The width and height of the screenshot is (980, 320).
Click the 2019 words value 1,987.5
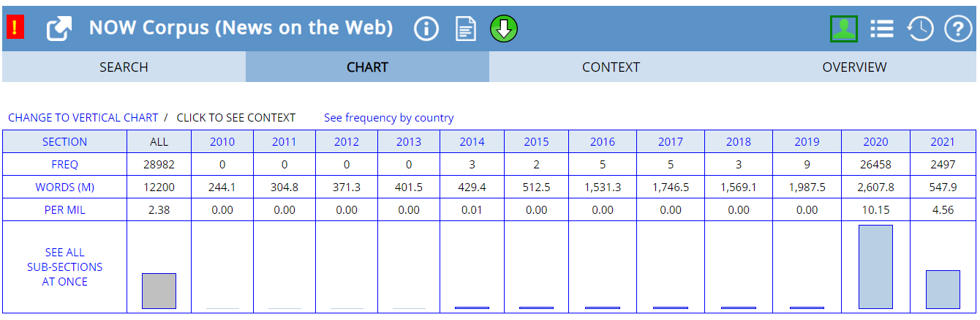point(807,187)
